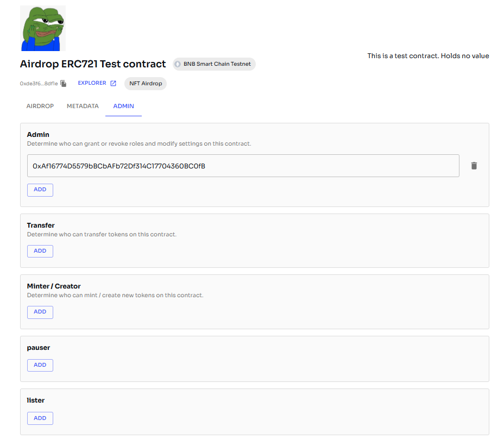Copy the contract address using the copy icon

point(64,84)
